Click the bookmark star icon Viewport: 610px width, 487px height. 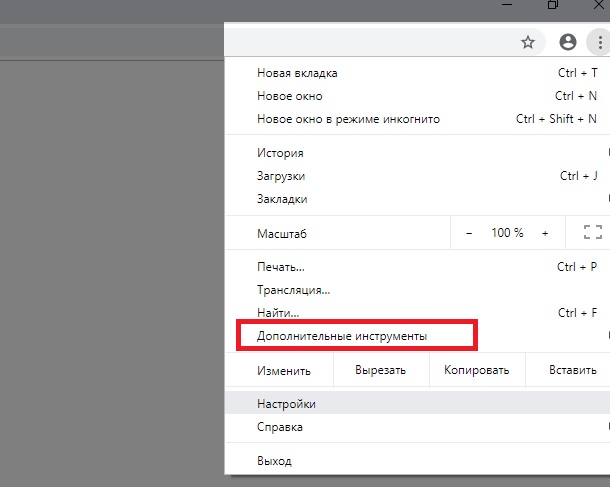(528, 42)
